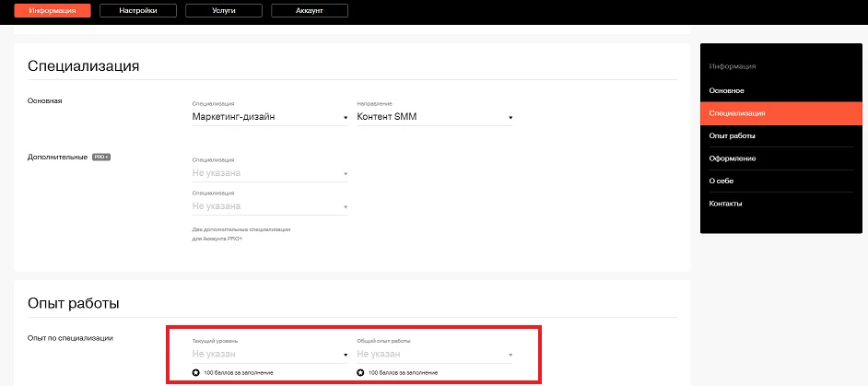Click the Специализация section heading
Viewport: 868px width, 386px height.
(x=83, y=66)
